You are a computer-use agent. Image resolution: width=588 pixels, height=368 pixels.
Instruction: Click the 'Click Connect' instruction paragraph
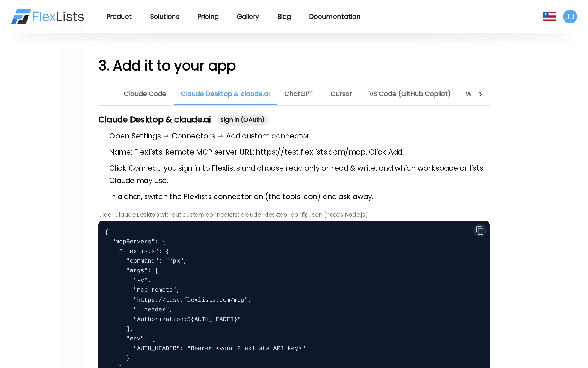point(296,174)
